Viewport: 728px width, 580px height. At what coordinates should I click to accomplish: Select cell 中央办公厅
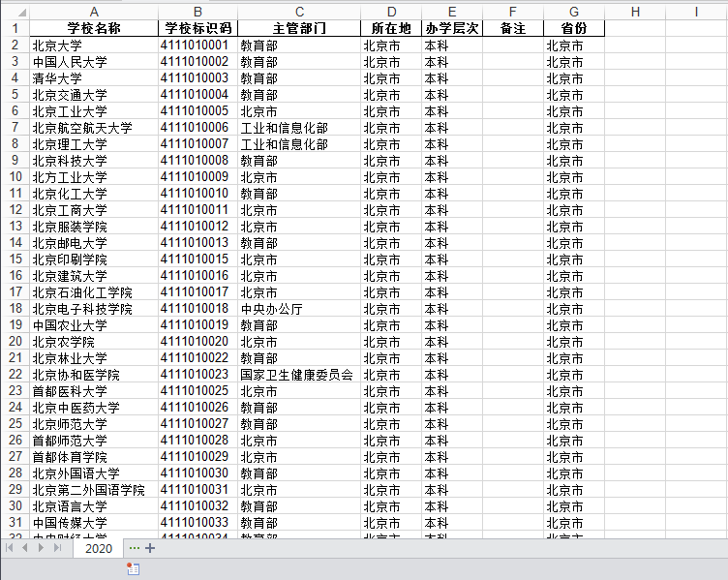click(x=299, y=309)
